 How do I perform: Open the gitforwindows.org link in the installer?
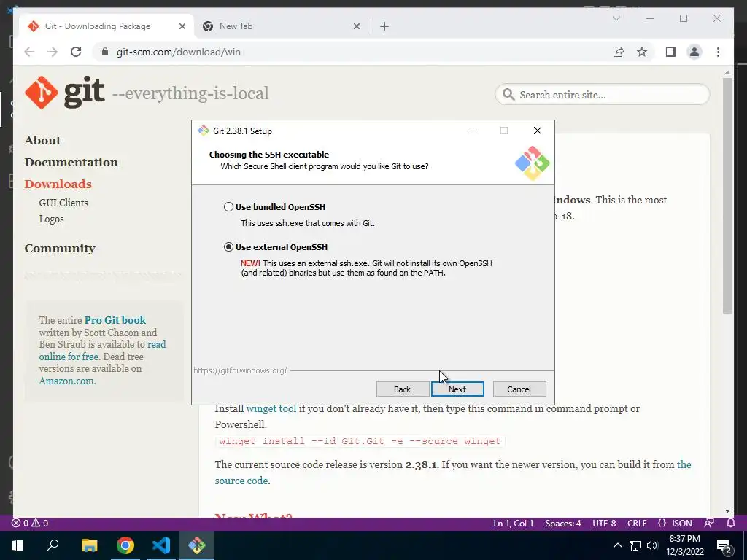tap(240, 370)
